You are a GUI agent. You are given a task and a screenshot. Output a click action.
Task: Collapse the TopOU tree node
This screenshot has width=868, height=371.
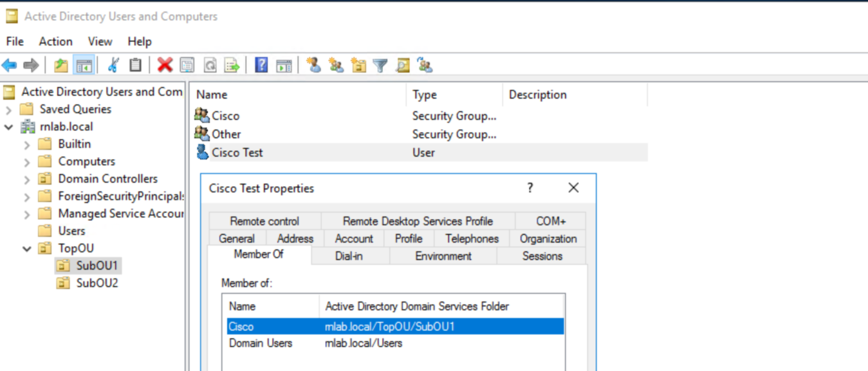tap(26, 248)
